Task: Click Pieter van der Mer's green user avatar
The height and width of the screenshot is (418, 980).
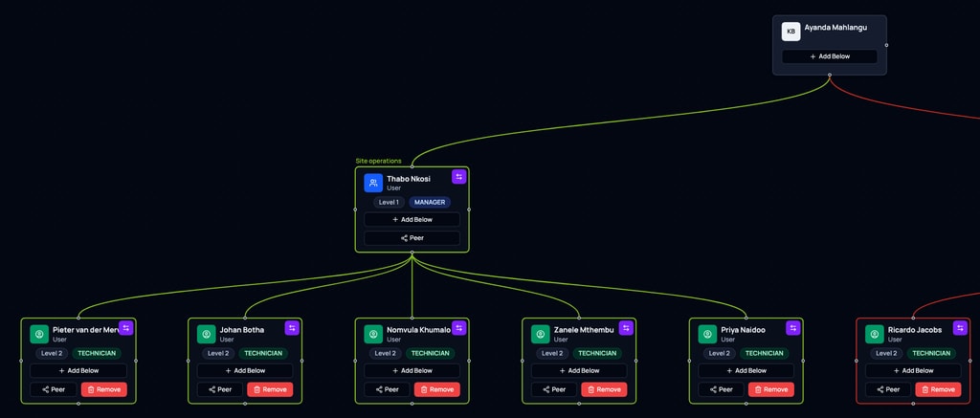Action: tap(39, 334)
